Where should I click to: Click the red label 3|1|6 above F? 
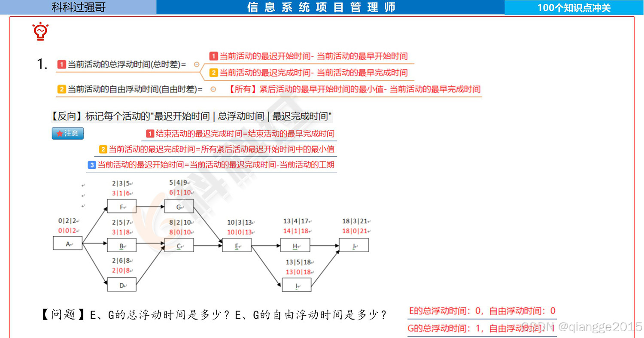121,194
